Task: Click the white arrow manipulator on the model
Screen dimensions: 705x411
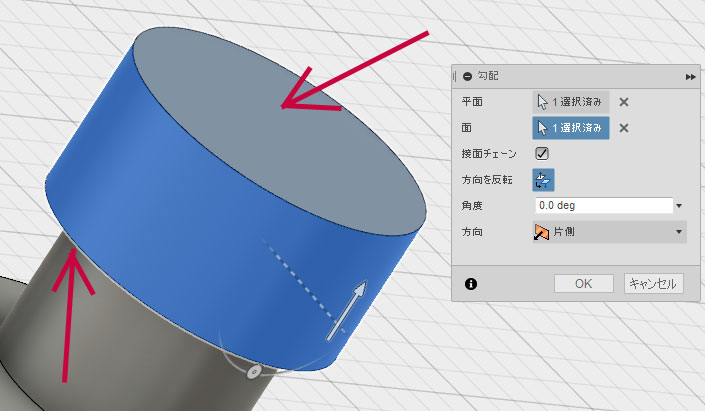Action: [x=347, y=310]
